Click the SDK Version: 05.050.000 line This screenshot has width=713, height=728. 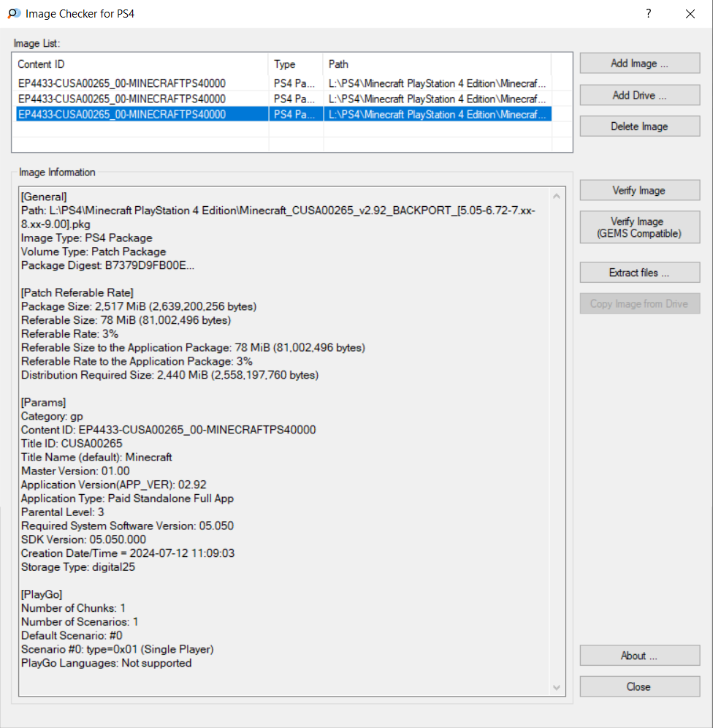[83, 539]
